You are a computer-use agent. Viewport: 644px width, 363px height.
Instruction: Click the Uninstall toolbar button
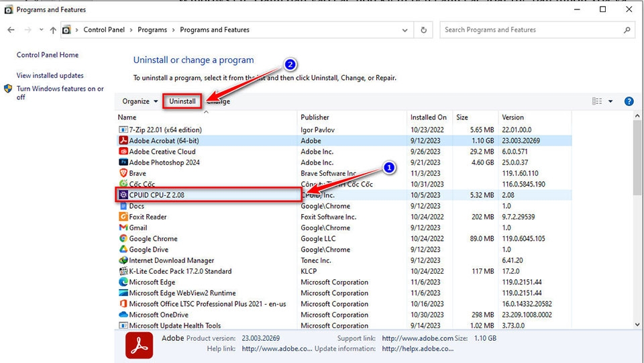pyautogui.click(x=182, y=101)
